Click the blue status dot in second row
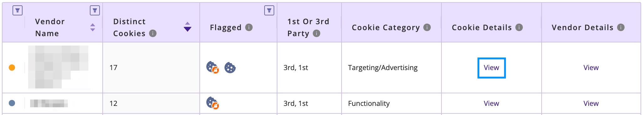The image size is (644, 115). (12, 103)
